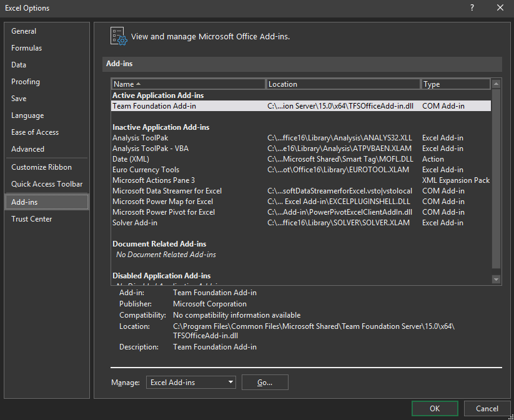Select the Microsoft Actions Pane 3 row
The image size is (514, 420).
301,180
